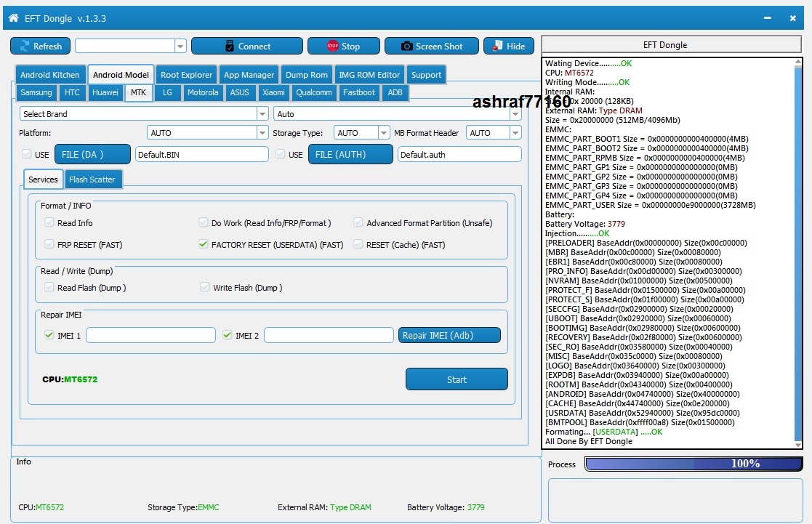
Task: Enable USE checkbox for FILE (AUTH)
Action: [280, 154]
